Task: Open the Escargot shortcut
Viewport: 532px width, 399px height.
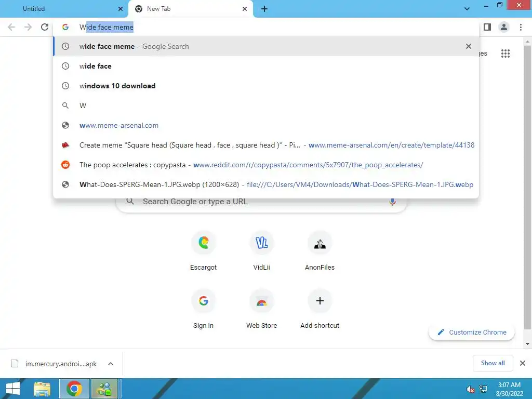Action: pyautogui.click(x=203, y=251)
